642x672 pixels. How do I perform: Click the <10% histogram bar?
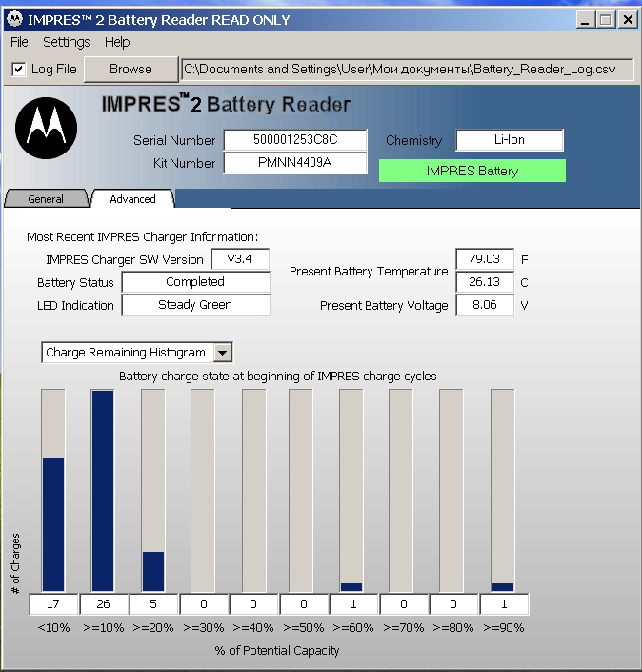pos(53,490)
